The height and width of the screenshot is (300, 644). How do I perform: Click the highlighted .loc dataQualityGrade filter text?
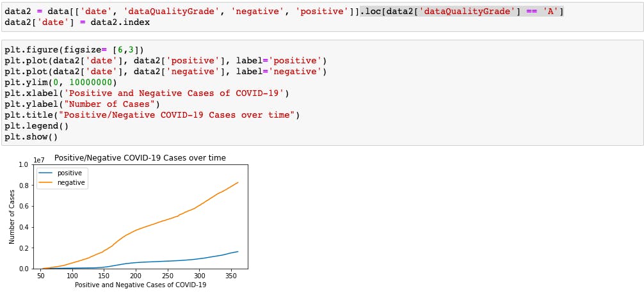[x=462, y=12]
